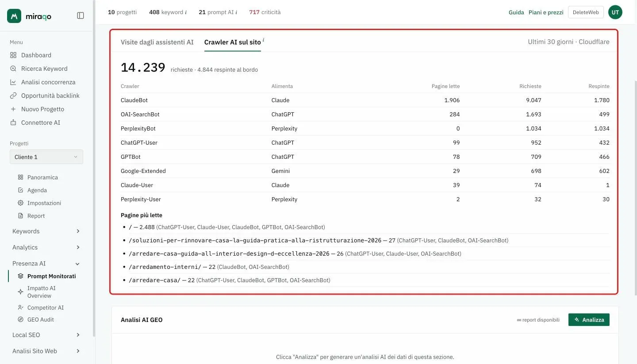
Task: Expand the Local SEO section
Action: [x=46, y=335]
